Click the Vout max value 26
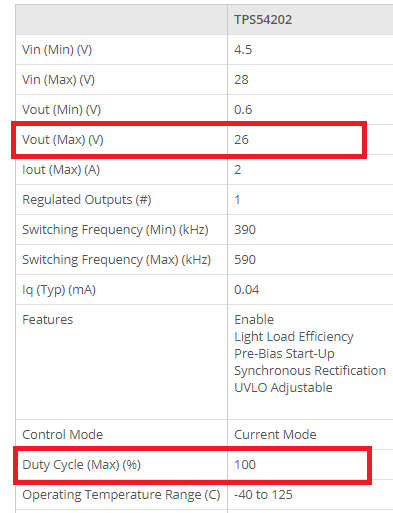393x513 pixels. [x=241, y=140]
